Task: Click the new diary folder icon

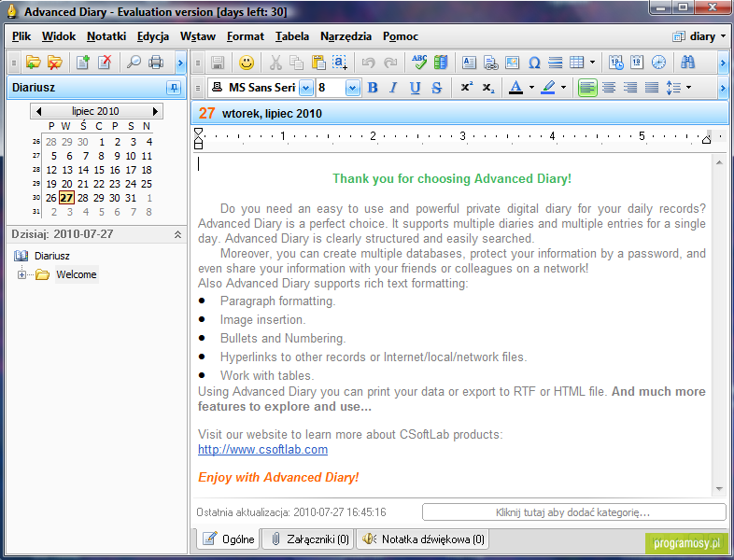Action: pos(33,63)
